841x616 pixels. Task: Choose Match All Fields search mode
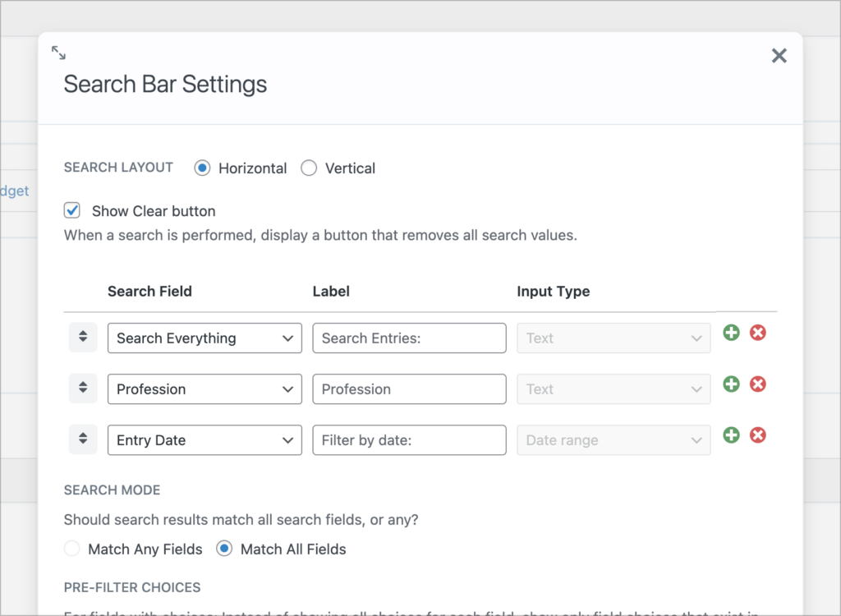pos(224,549)
